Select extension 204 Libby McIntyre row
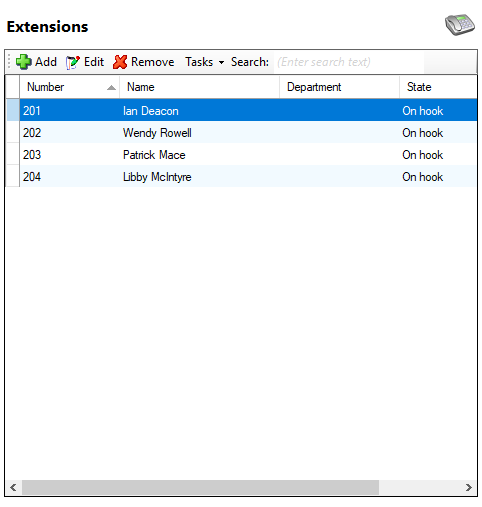482x507 pixels. 248,177
